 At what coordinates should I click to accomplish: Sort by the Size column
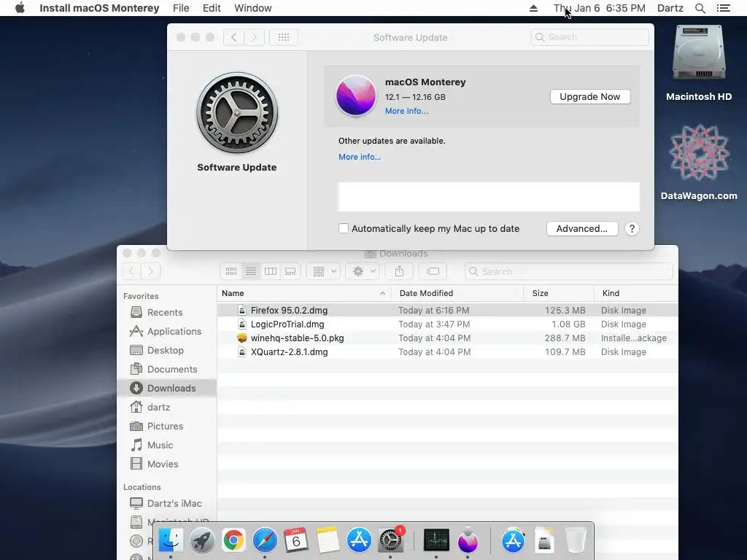click(559, 293)
